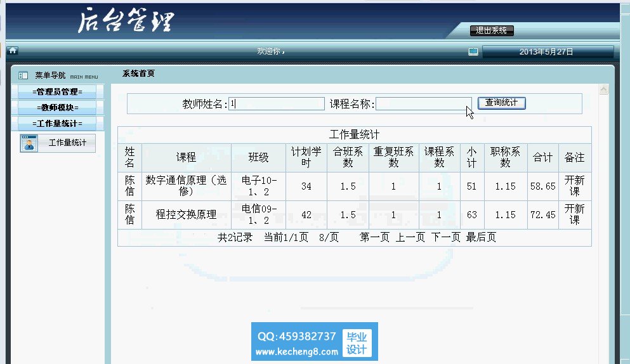Click the 课程 column header
Viewport: 630px width, 364px height.
tap(186, 157)
